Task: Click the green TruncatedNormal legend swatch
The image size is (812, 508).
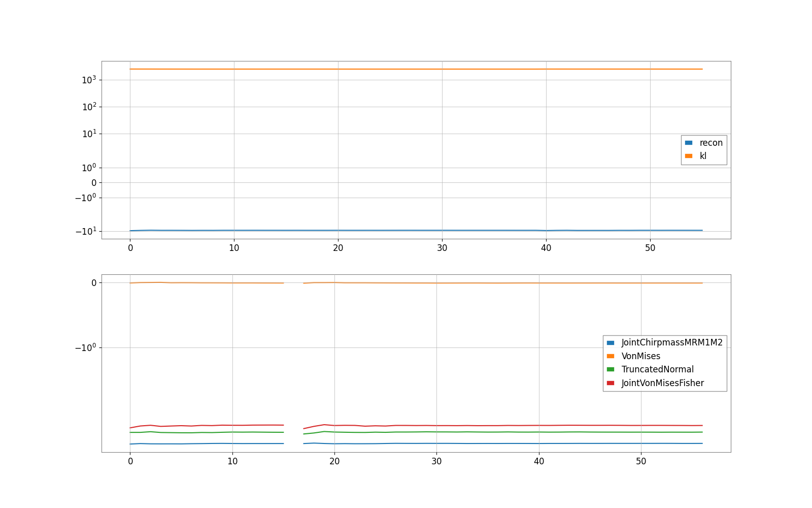Action: [x=611, y=369]
